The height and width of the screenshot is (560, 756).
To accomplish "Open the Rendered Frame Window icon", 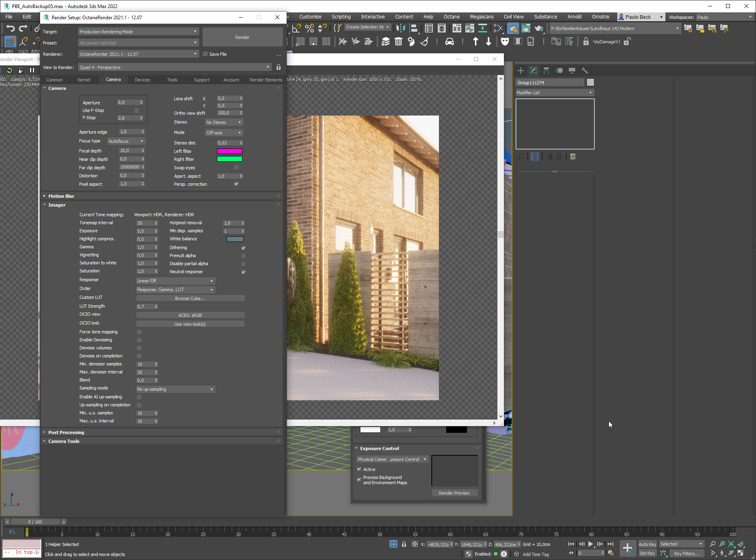I will [x=526, y=28].
